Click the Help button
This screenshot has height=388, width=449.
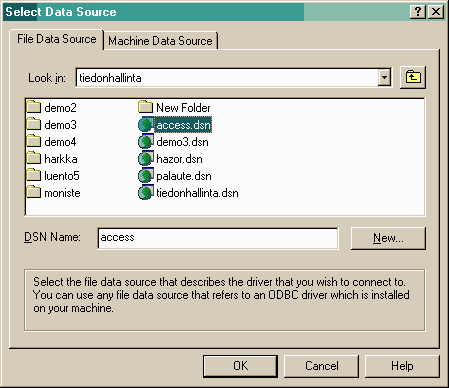click(402, 366)
